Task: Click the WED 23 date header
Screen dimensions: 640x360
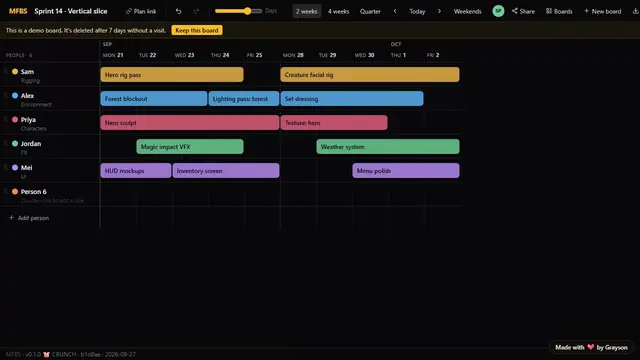Action: click(x=184, y=55)
